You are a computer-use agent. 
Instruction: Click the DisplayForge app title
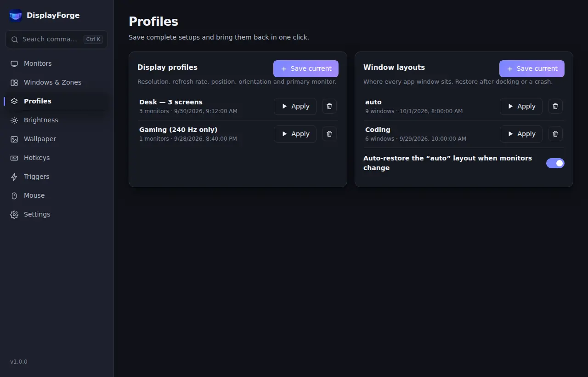[53, 15]
